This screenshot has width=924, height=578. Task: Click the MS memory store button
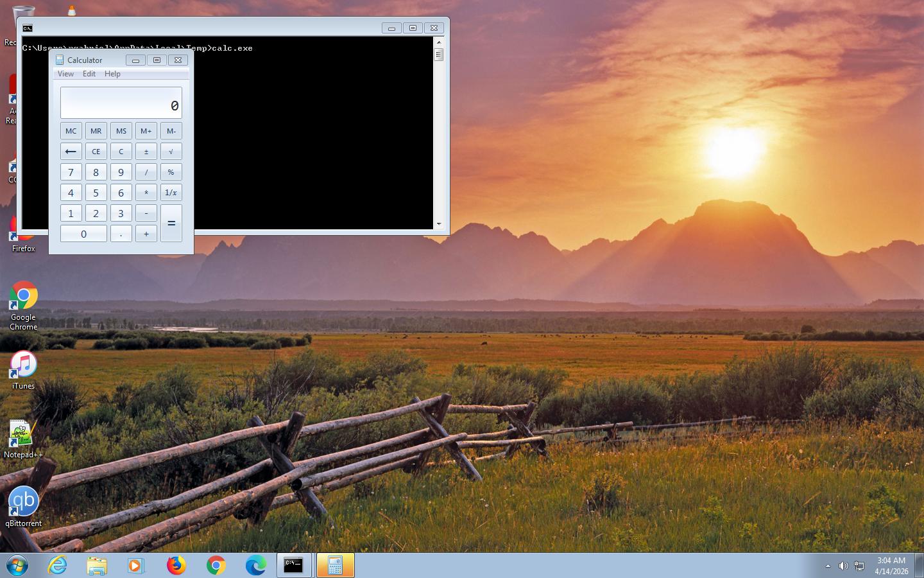[121, 131]
